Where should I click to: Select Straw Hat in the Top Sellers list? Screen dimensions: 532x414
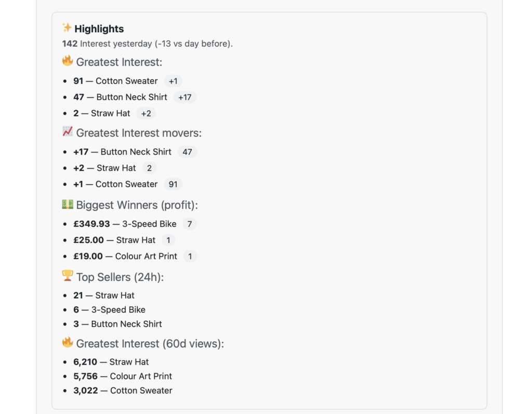pyautogui.click(x=115, y=295)
